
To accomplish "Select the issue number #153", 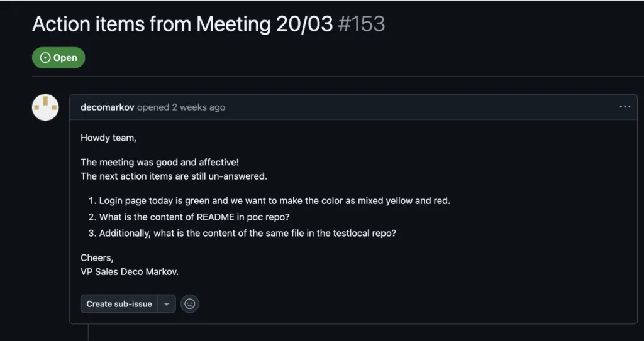I will click(362, 24).
